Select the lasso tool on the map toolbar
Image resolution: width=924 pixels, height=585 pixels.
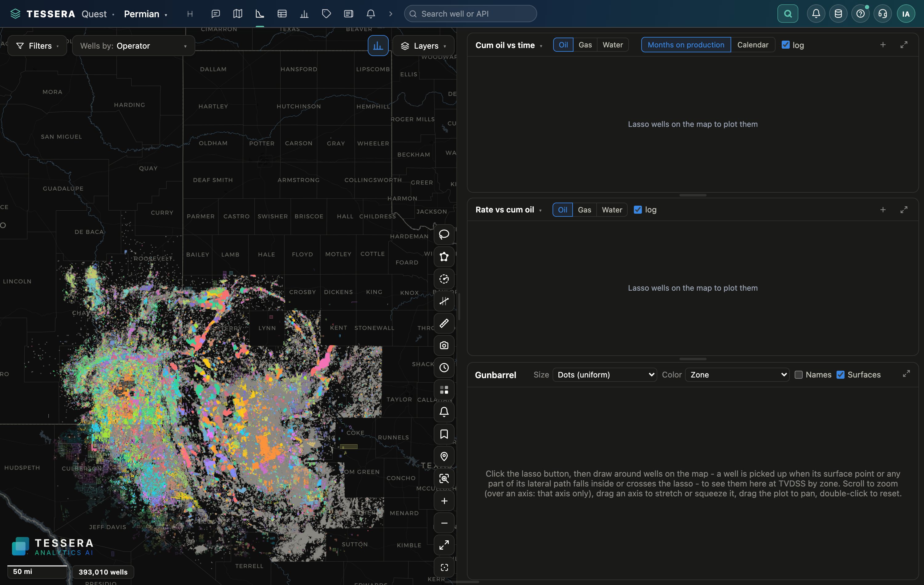pos(444,234)
